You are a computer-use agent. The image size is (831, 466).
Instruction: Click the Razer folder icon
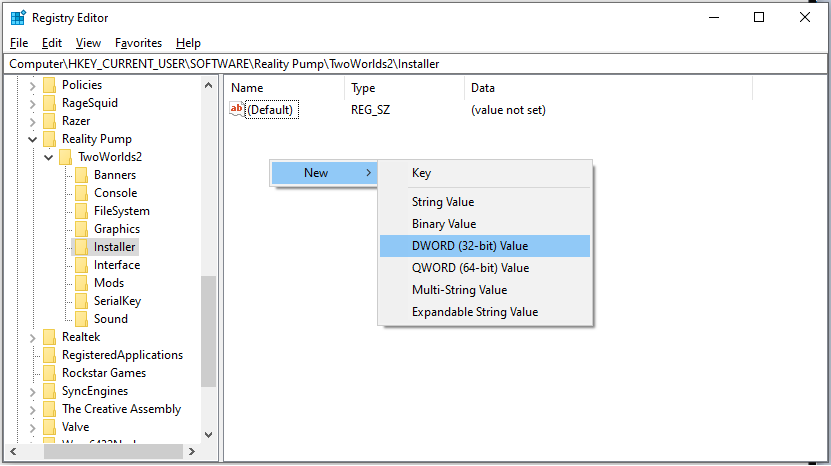50,121
